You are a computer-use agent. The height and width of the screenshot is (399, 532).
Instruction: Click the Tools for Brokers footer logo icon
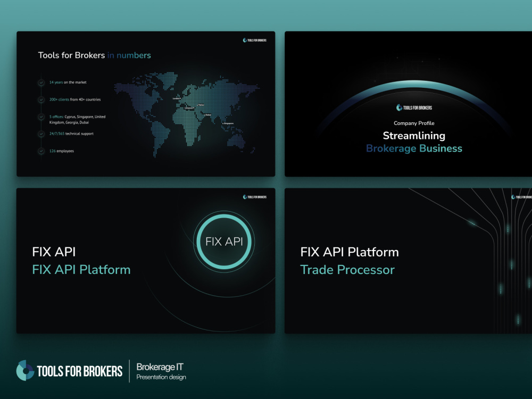point(25,370)
